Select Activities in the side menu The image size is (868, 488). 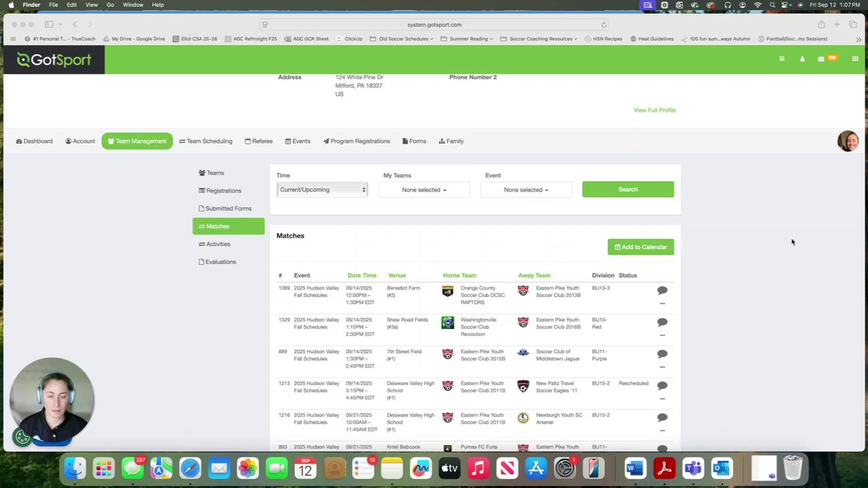pyautogui.click(x=229, y=244)
